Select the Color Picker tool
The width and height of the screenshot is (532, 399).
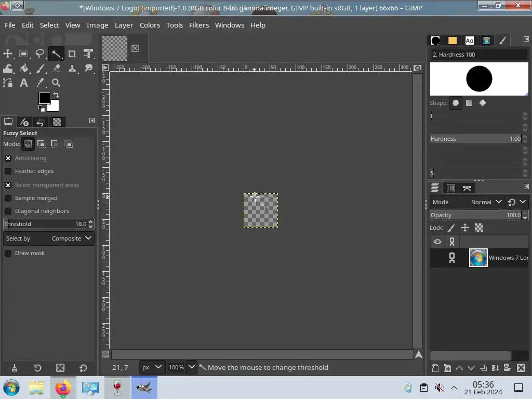(40, 83)
